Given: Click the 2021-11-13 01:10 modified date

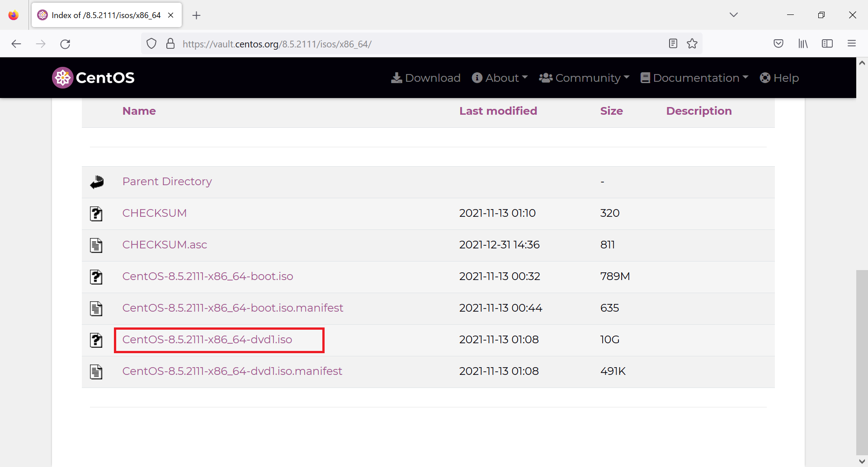Looking at the screenshot, I should pos(497,213).
